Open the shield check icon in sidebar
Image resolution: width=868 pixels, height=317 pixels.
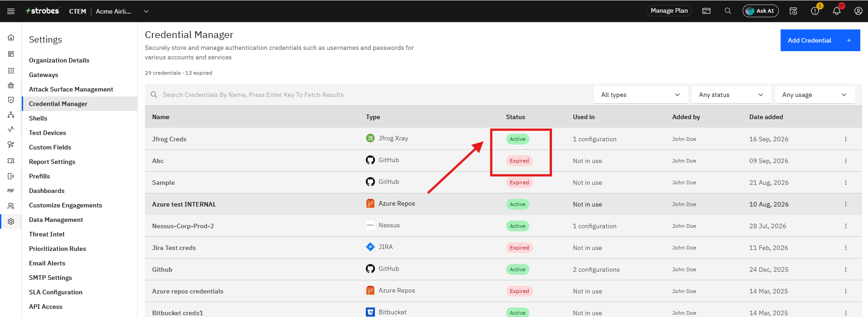click(11, 100)
